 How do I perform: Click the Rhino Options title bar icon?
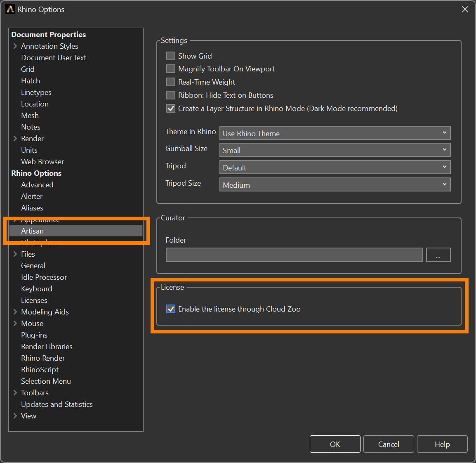[10, 9]
